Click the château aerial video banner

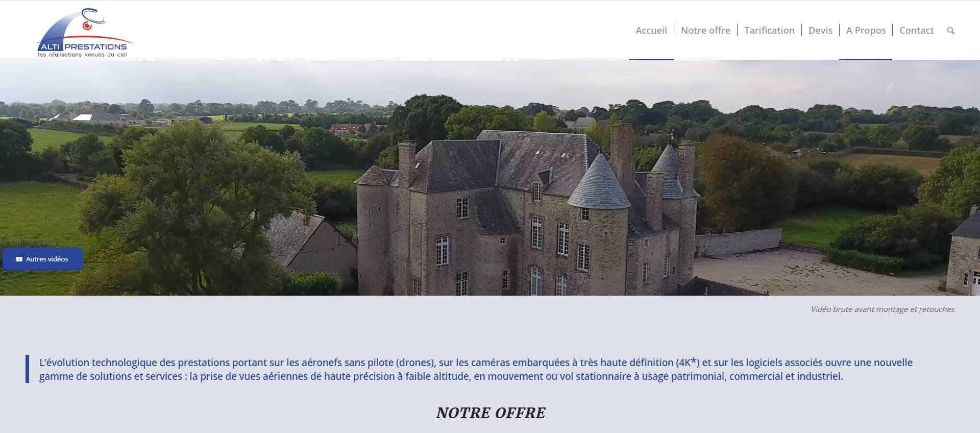tap(490, 178)
